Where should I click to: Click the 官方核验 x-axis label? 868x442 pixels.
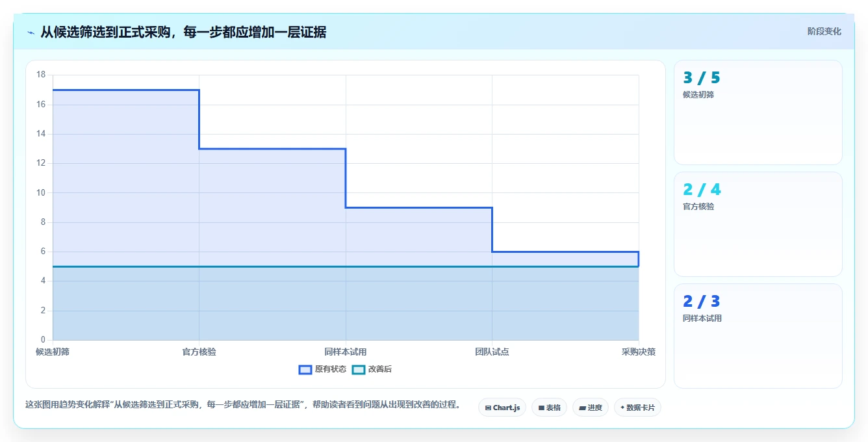click(x=199, y=352)
